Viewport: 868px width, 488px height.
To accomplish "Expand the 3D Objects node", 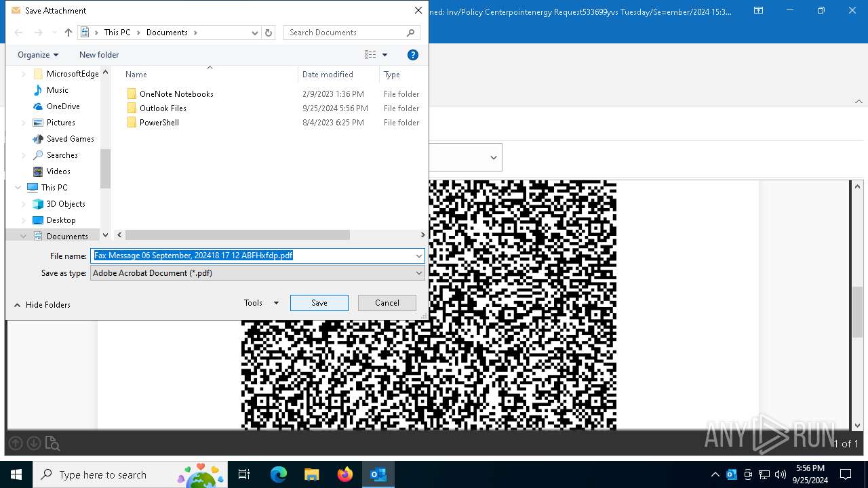I will (24, 204).
